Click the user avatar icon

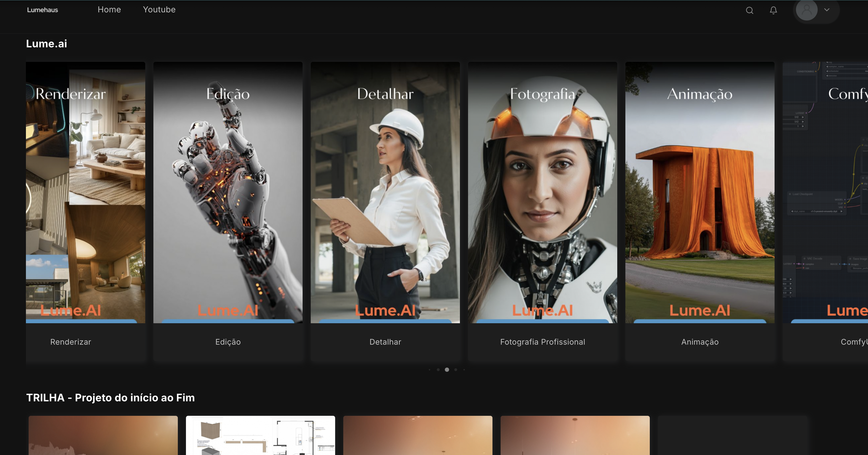click(806, 10)
